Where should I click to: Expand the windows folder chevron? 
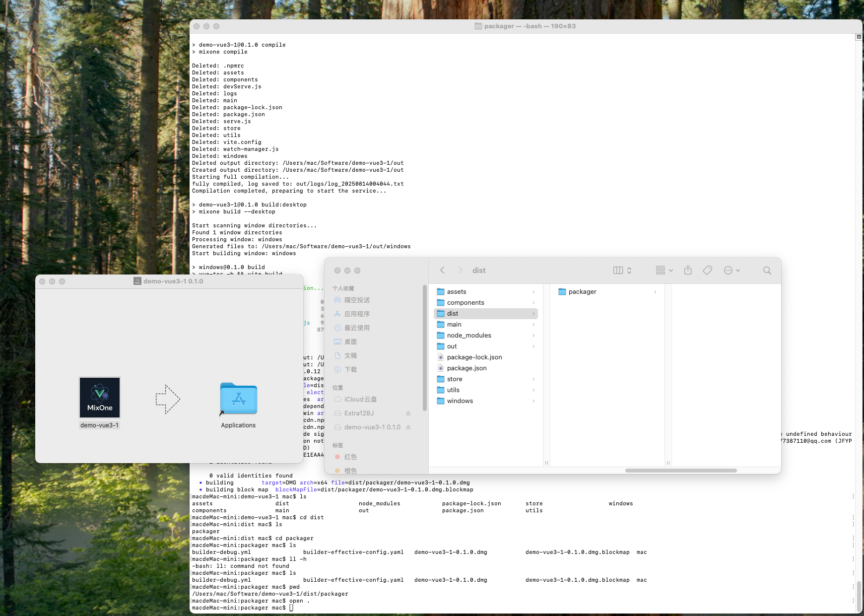point(533,401)
